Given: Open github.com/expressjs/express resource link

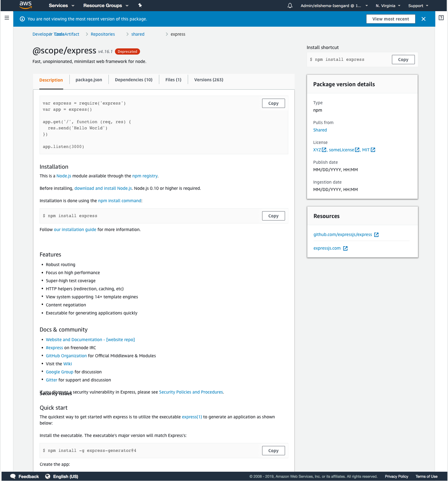Looking at the screenshot, I should 346,234.
